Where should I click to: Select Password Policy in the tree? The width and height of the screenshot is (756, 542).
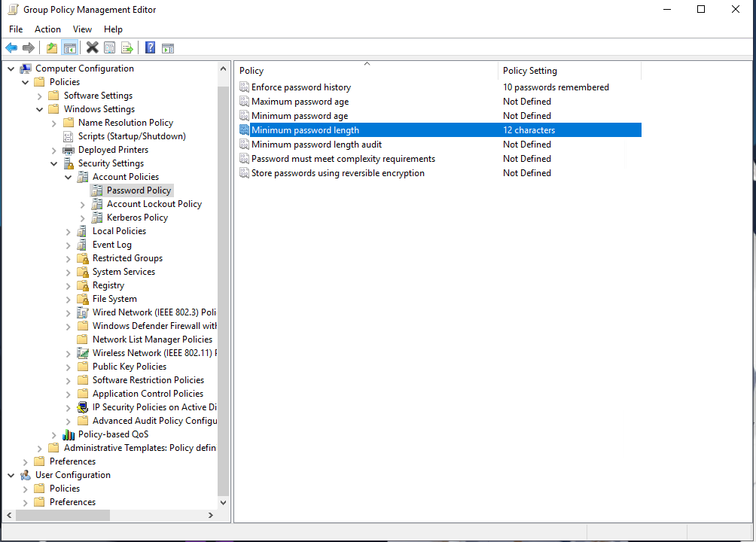(139, 190)
